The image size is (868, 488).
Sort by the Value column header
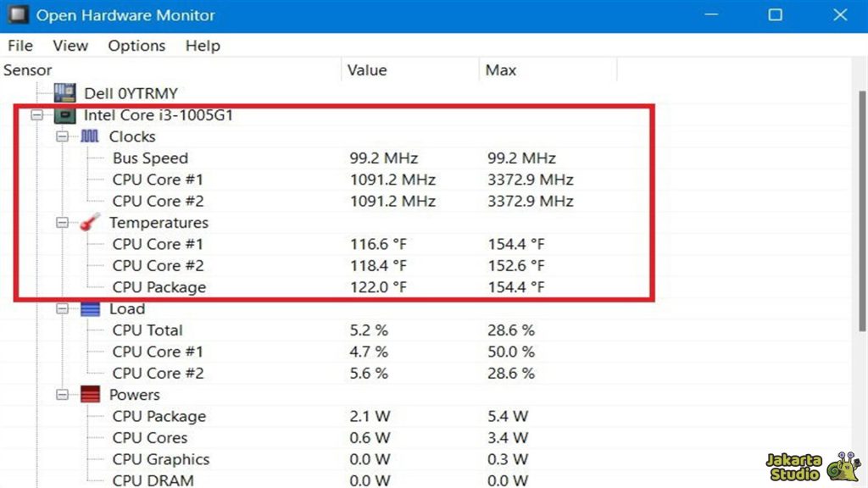(x=367, y=70)
